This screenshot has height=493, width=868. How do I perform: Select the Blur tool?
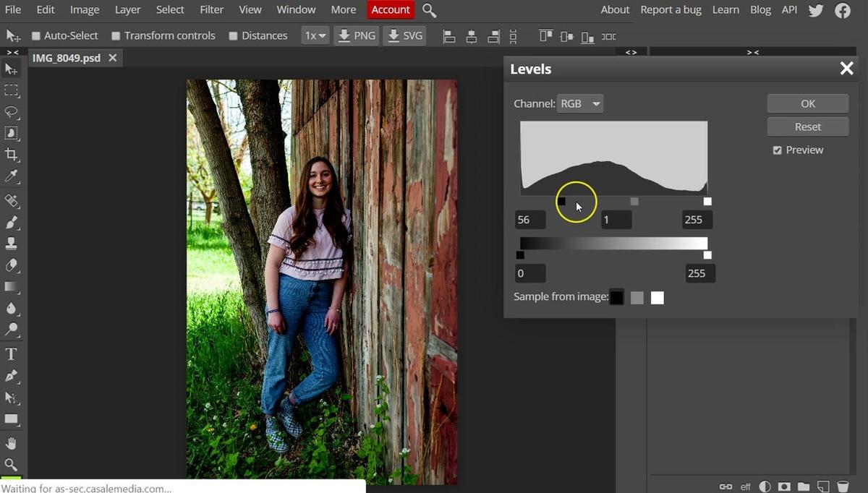click(12, 308)
